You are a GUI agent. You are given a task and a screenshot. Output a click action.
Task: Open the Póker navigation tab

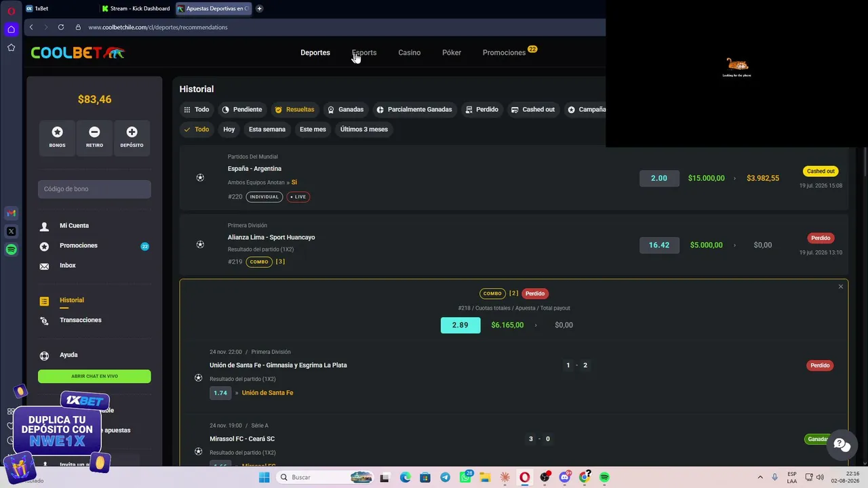pyautogui.click(x=452, y=53)
